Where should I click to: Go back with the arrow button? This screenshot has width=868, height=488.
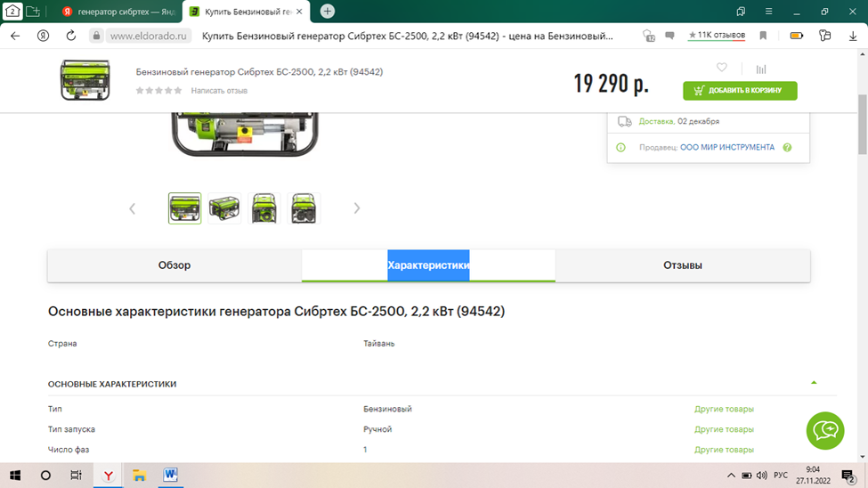[15, 36]
